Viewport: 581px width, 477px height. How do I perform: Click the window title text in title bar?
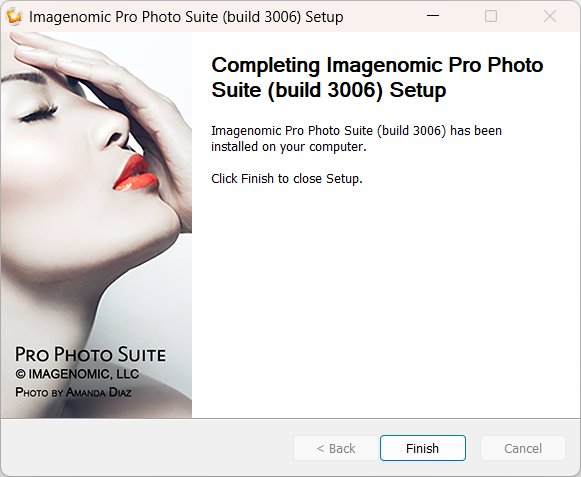[186, 17]
